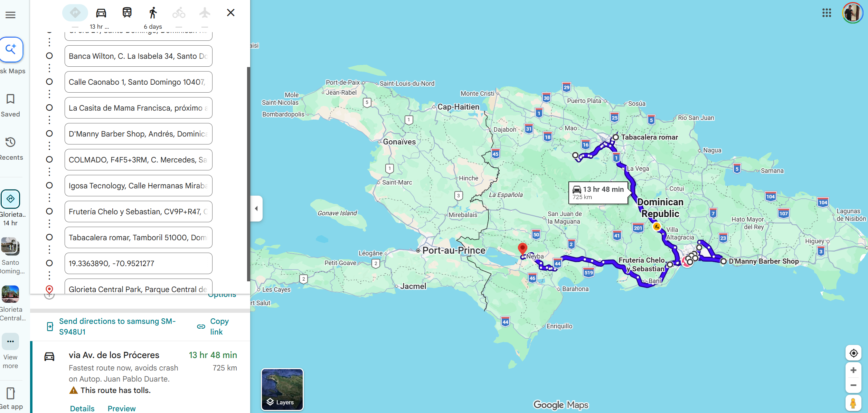Viewport: 868px width, 413px height.
Task: Click waypoint circle beside Tabacalera romar
Action: [x=49, y=237]
